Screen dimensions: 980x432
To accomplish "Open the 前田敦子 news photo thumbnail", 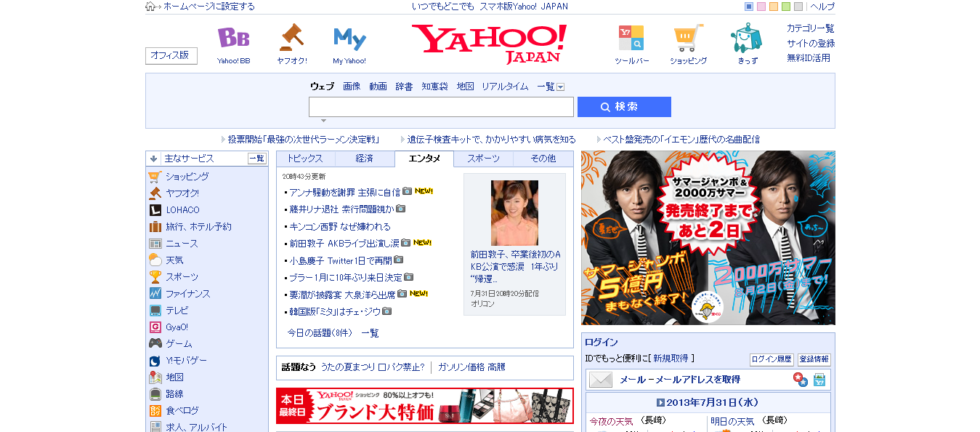I will pos(514,212).
